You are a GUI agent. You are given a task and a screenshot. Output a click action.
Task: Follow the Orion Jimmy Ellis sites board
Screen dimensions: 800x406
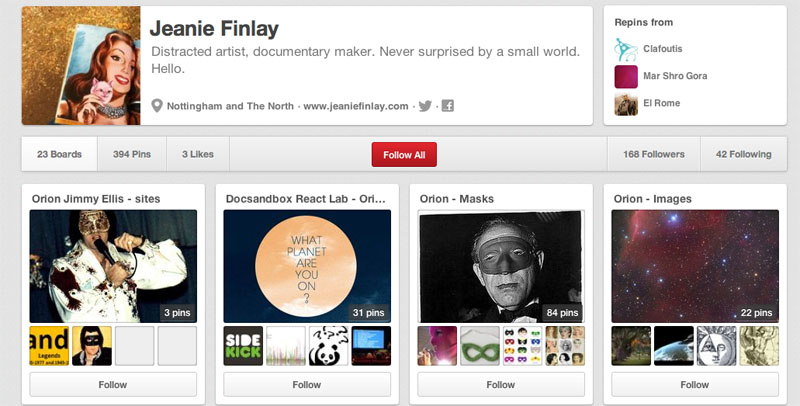point(113,384)
